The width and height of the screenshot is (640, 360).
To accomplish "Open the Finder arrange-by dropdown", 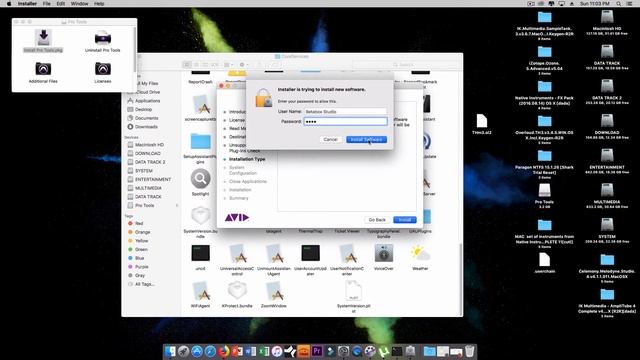I will coord(228,64).
